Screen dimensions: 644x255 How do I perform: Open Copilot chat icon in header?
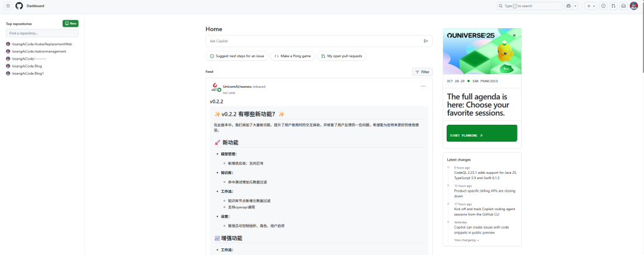click(x=568, y=6)
